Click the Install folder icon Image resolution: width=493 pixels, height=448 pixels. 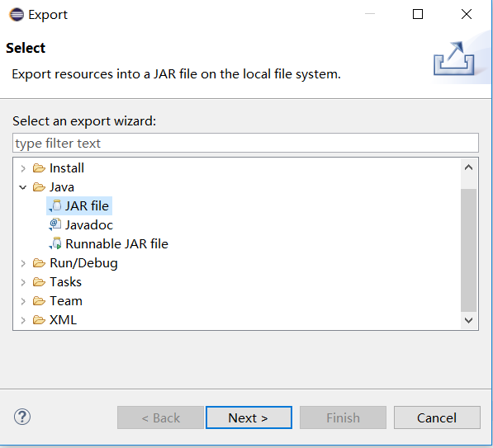tap(39, 168)
